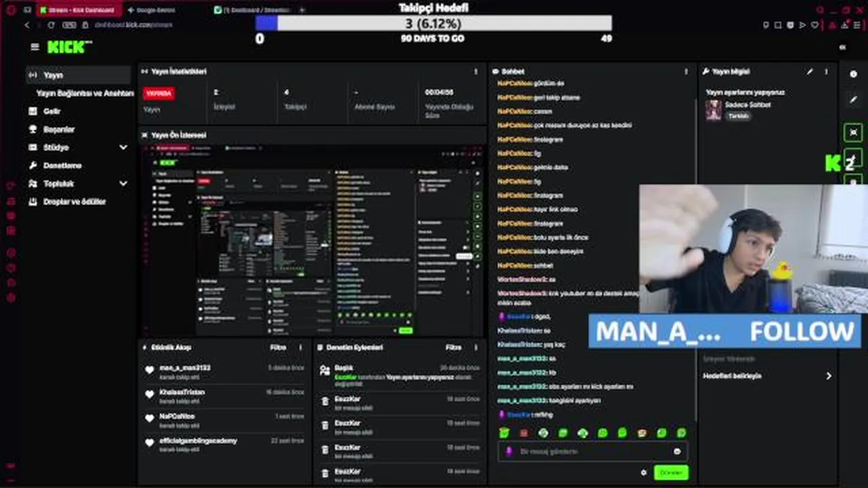Edit stream info via Yayın bilgisi pencil
Image resolution: width=868 pixels, height=488 pixels.
810,71
